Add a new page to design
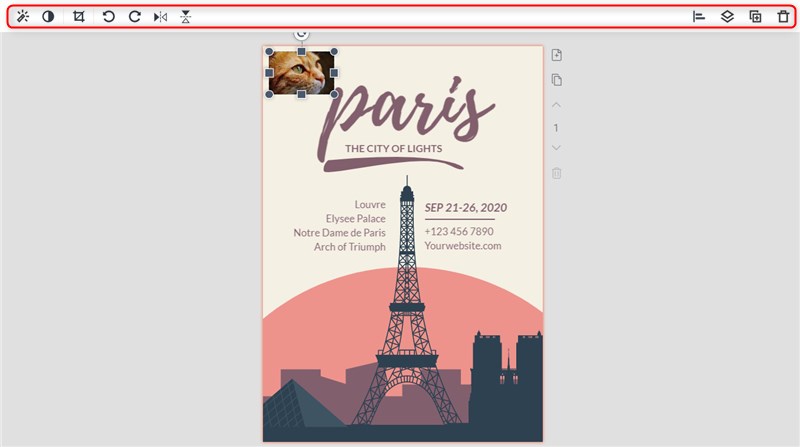 pyautogui.click(x=557, y=55)
